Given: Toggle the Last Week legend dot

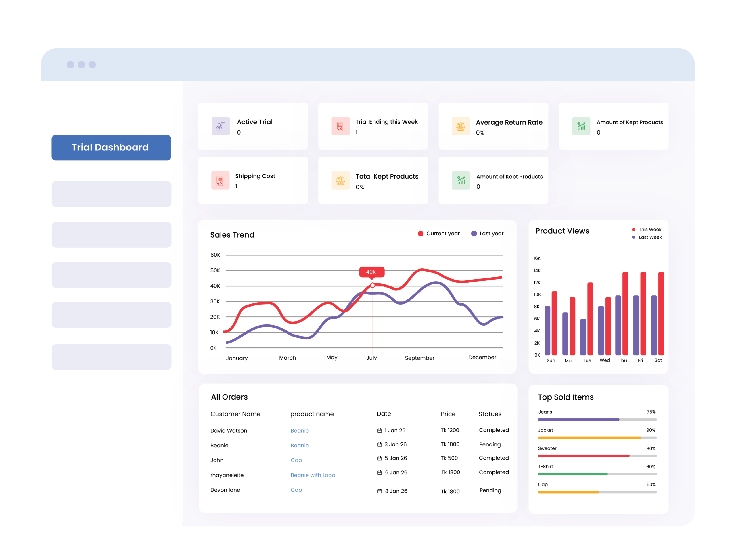Looking at the screenshot, I should tap(633, 237).
